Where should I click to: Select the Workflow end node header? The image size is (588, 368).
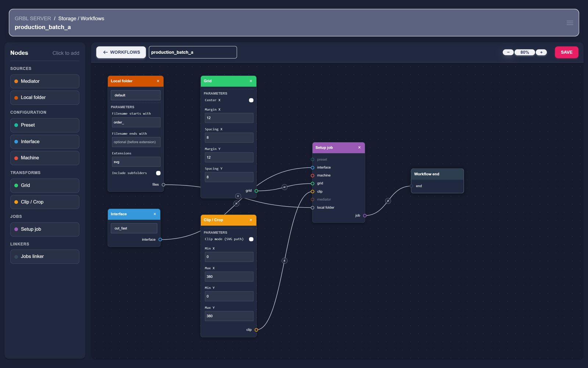(437, 174)
